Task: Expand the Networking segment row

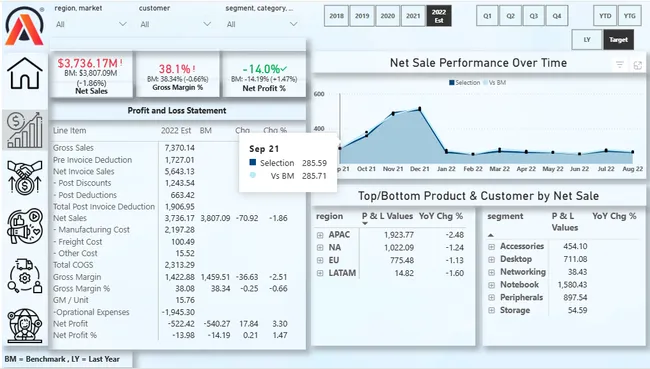Action: pyautogui.click(x=491, y=272)
